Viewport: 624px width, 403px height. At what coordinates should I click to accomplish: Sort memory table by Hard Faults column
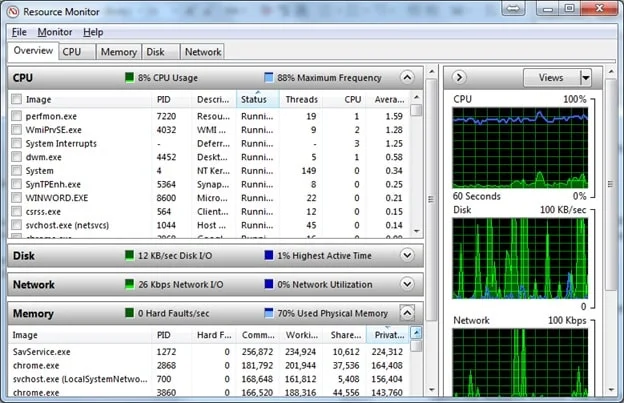(214, 335)
